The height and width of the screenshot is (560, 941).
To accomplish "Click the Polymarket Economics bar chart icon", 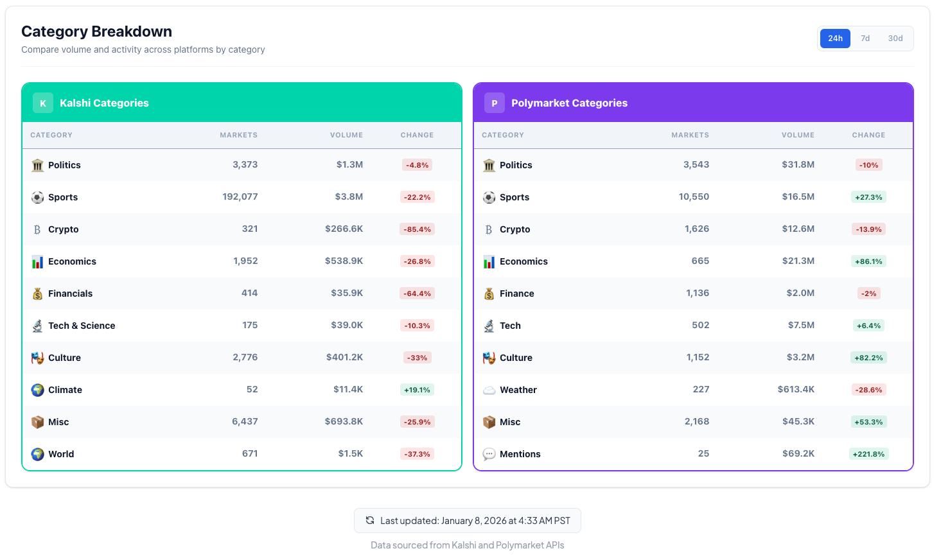I will pos(489,261).
